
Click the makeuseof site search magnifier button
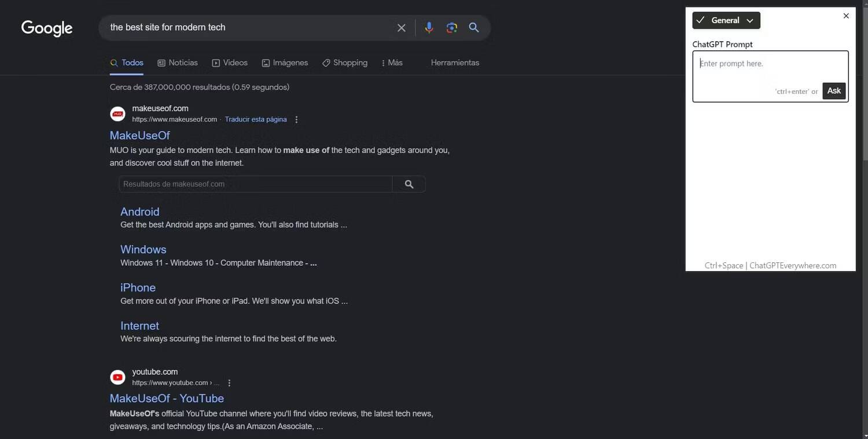pyautogui.click(x=409, y=184)
